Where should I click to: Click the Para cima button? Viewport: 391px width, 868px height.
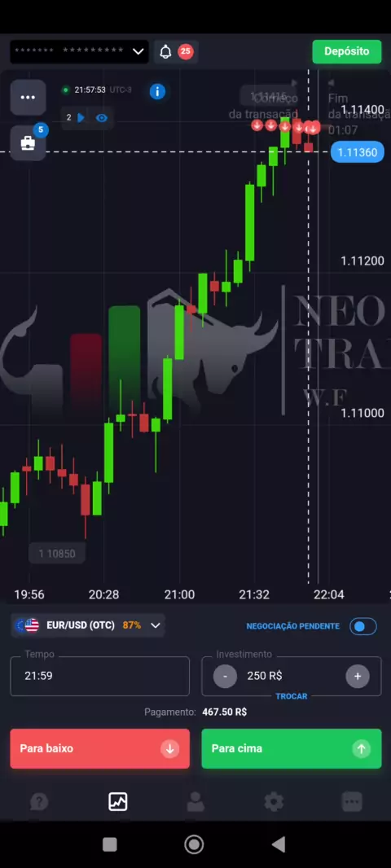(x=292, y=748)
